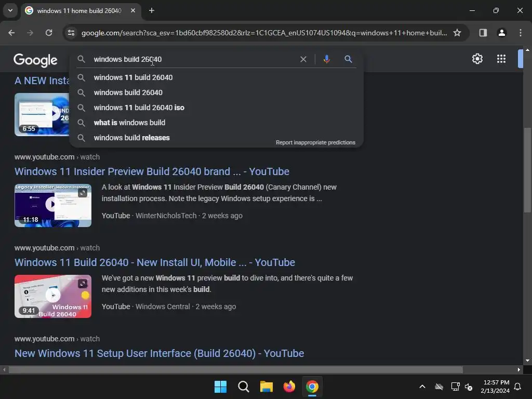532x399 pixels.
Task: Clear the search box with the X icon
Action: click(x=303, y=59)
